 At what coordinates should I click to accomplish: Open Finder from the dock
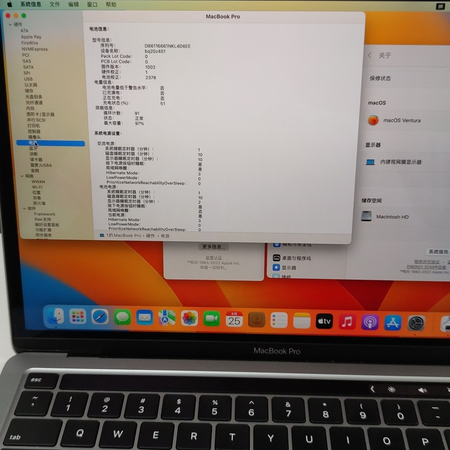click(55, 316)
